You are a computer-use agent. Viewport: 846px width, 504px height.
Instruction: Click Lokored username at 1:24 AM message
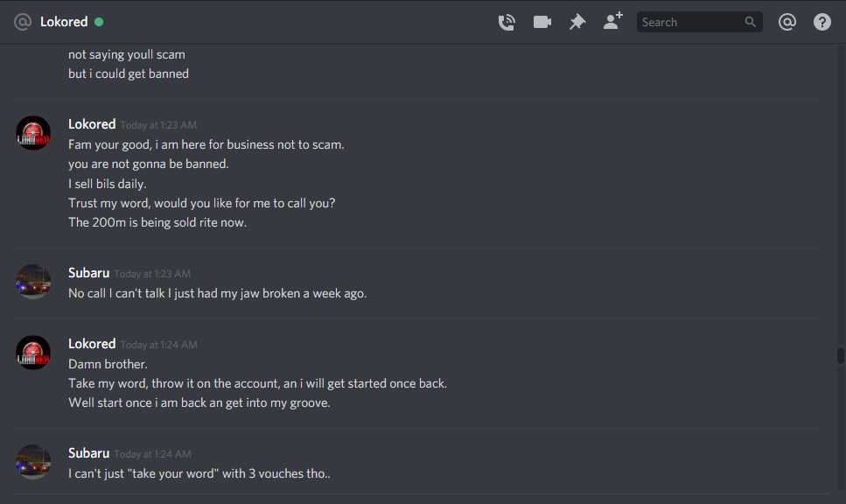point(92,344)
